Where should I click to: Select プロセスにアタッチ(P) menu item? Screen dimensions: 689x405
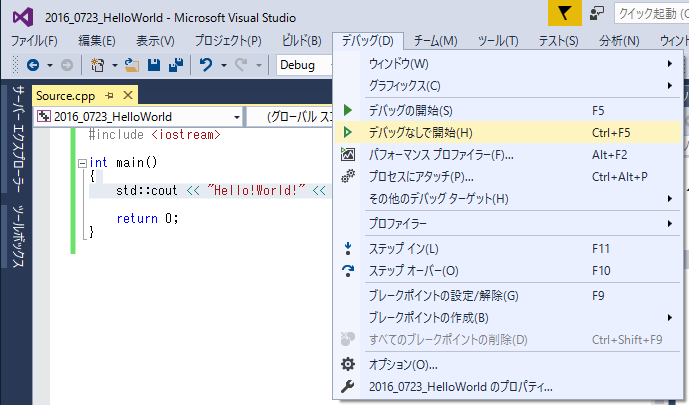coord(508,177)
